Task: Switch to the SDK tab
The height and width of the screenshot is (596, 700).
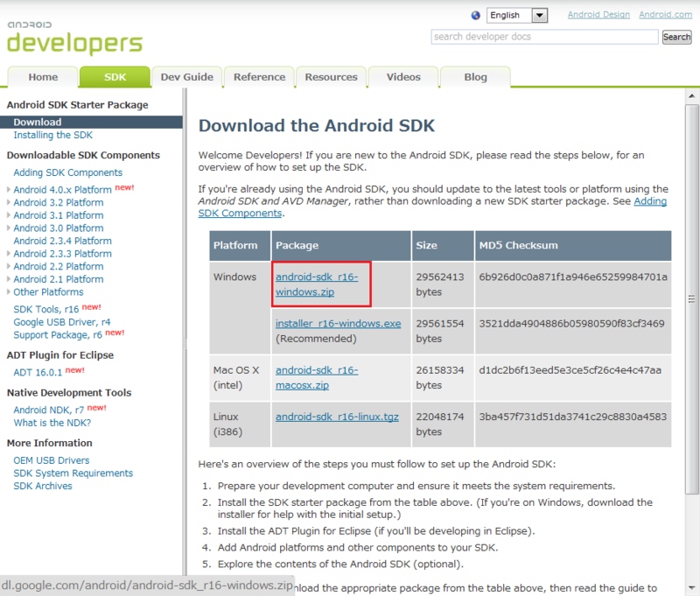Action: click(x=115, y=77)
